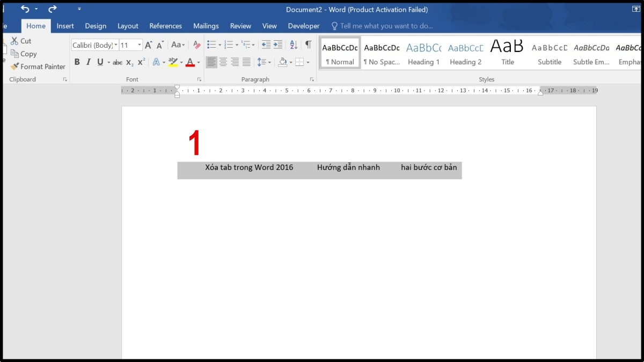Open the Font Size dropdown

(x=138, y=45)
